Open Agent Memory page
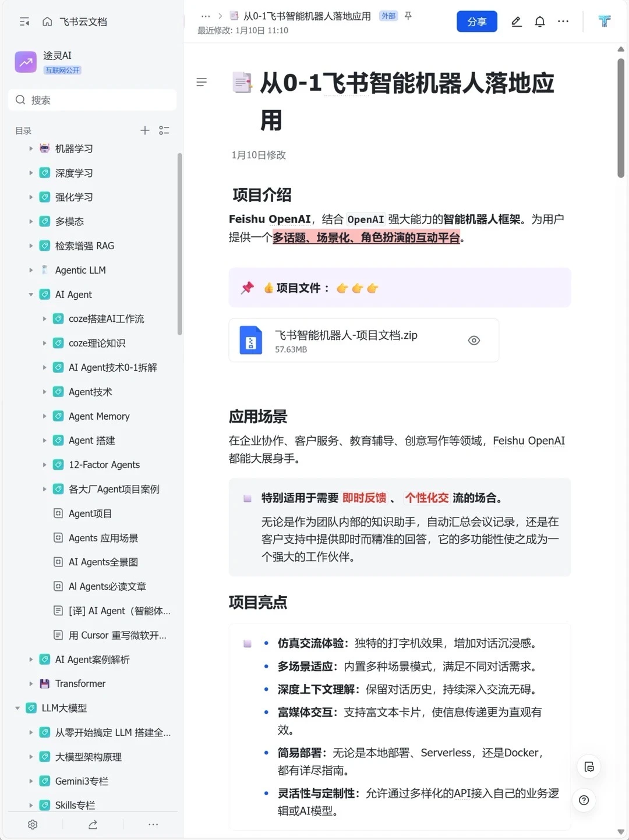 99,416
